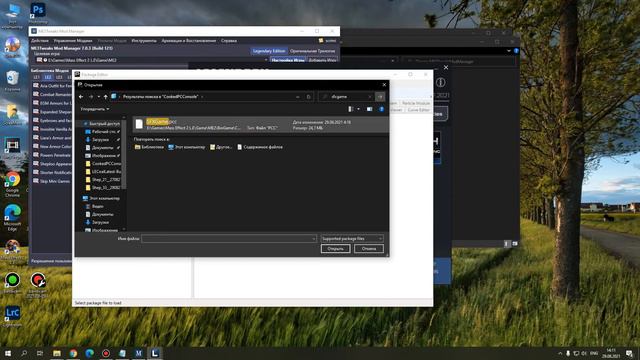Open the 'Supported package files' filter dropdown
This screenshot has width=640, height=360.
[x=352, y=238]
